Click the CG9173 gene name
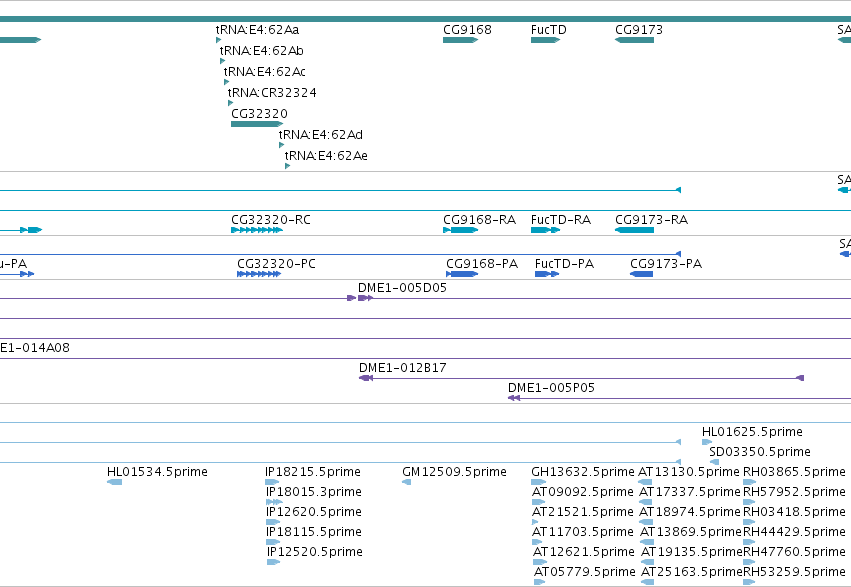 (639, 30)
